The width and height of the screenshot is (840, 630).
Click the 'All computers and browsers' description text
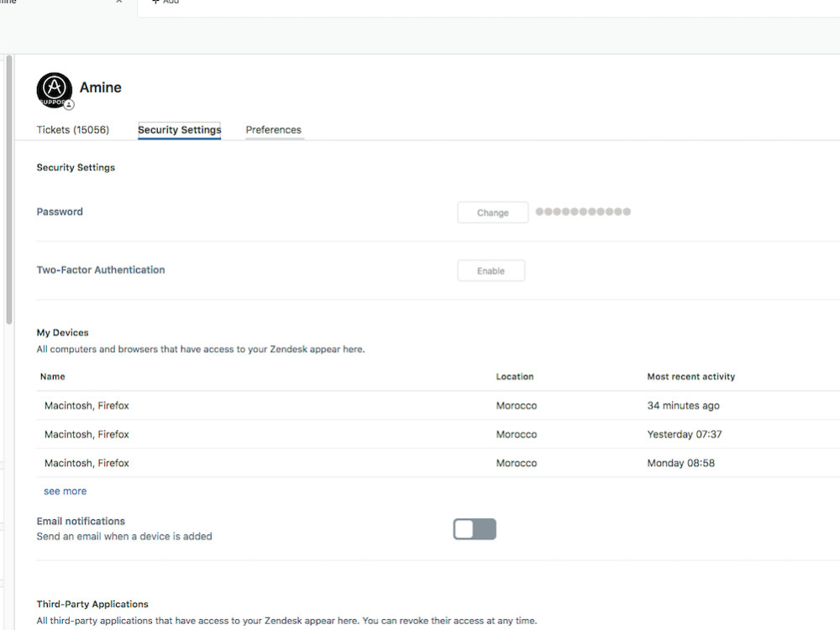[x=201, y=349]
